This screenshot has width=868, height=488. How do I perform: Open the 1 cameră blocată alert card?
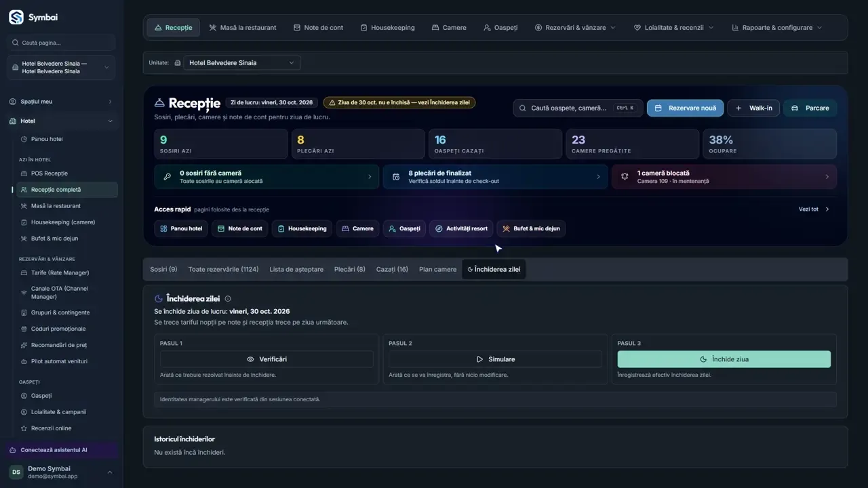[x=724, y=177]
